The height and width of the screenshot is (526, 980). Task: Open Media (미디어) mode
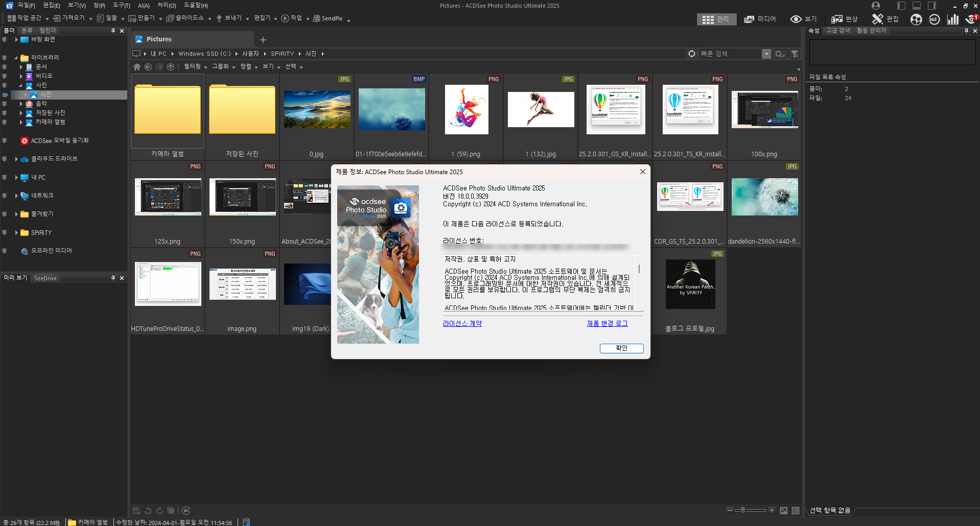pyautogui.click(x=760, y=19)
